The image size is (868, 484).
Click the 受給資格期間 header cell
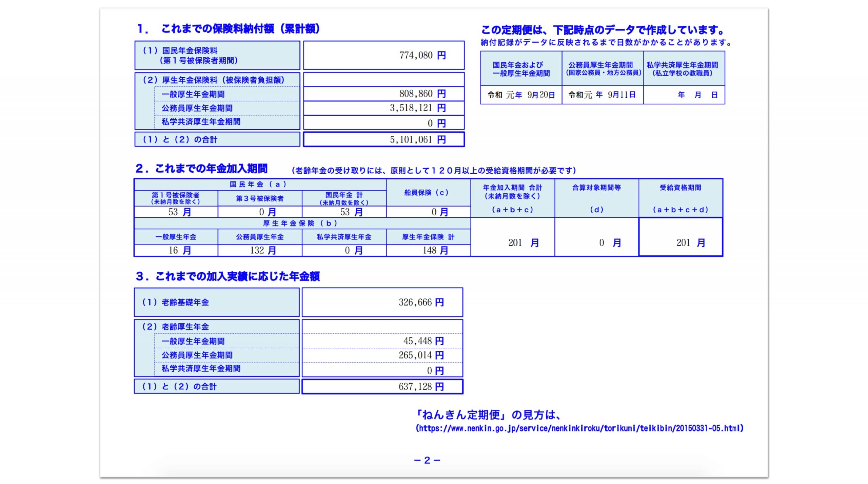click(680, 198)
